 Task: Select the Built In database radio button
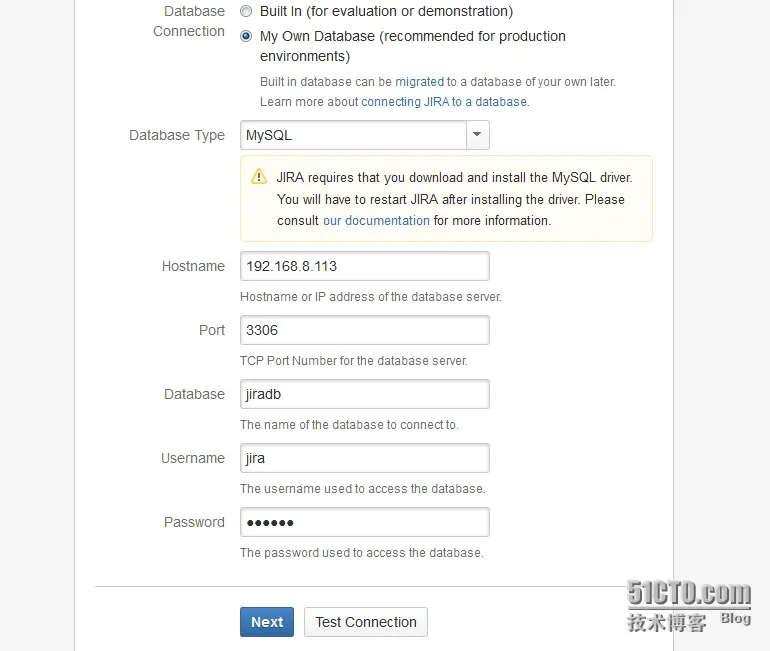pyautogui.click(x=246, y=12)
